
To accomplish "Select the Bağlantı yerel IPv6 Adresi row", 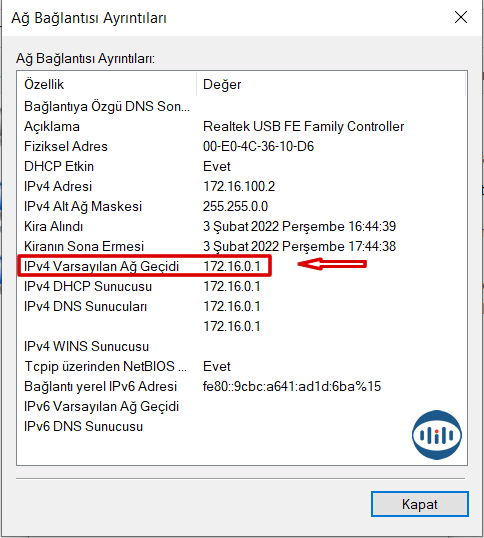I will click(242, 386).
